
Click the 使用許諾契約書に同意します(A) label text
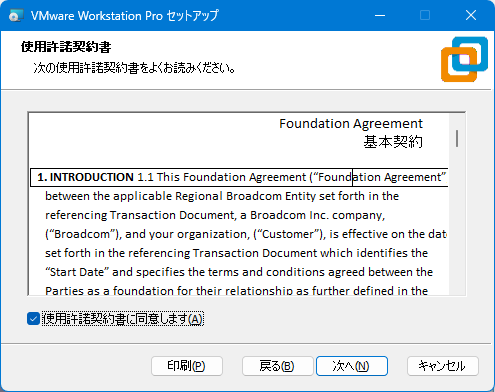point(123,319)
